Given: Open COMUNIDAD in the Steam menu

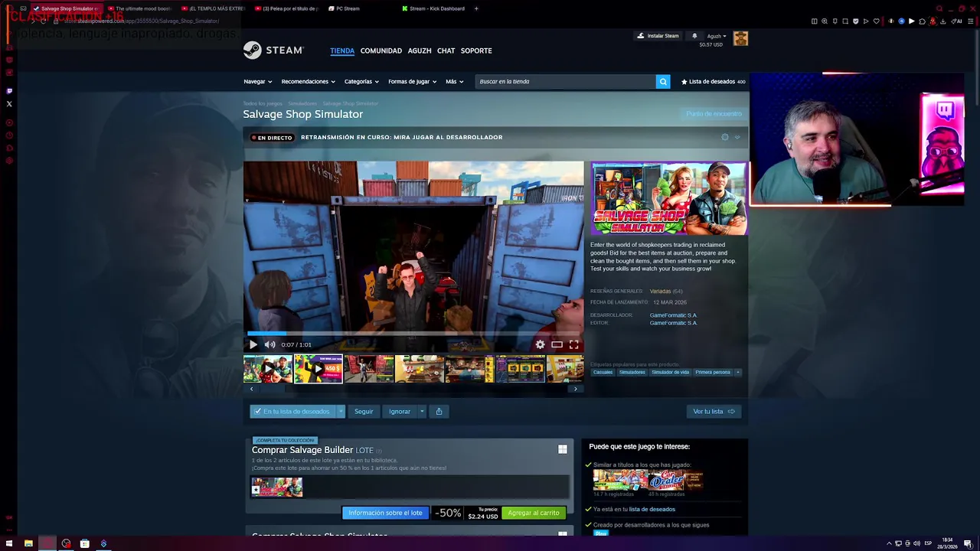Looking at the screenshot, I should point(381,51).
